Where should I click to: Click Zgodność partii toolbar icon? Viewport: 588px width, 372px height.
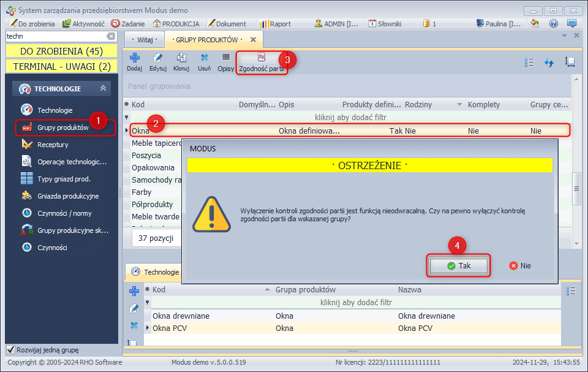[x=262, y=59]
